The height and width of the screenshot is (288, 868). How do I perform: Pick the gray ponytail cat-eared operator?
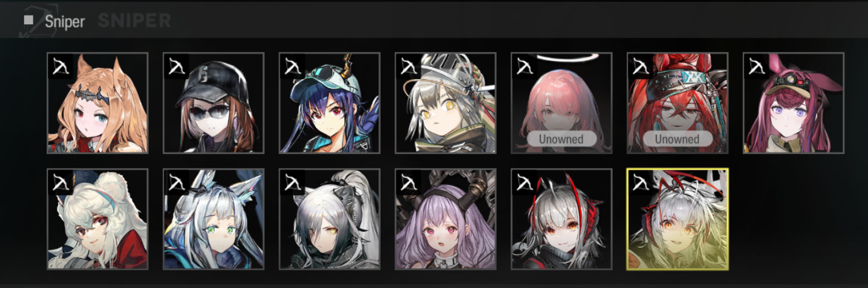(329, 219)
